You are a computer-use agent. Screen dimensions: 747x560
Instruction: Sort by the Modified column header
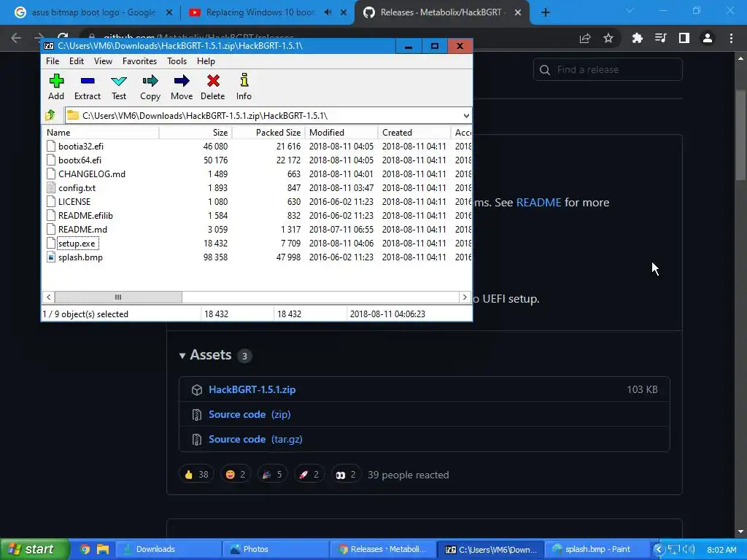(x=341, y=133)
